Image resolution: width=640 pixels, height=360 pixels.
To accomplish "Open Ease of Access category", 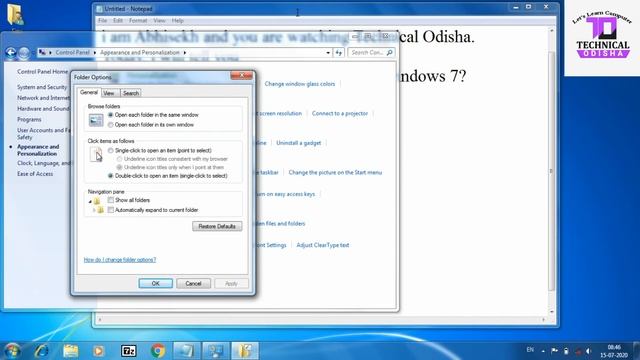I will 35,174.
